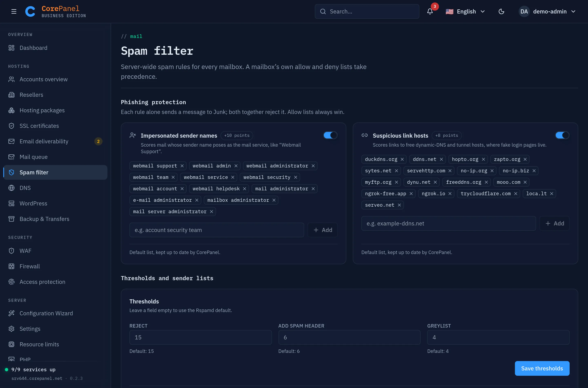
Task: Navigate to the DNS section
Action: (55, 188)
